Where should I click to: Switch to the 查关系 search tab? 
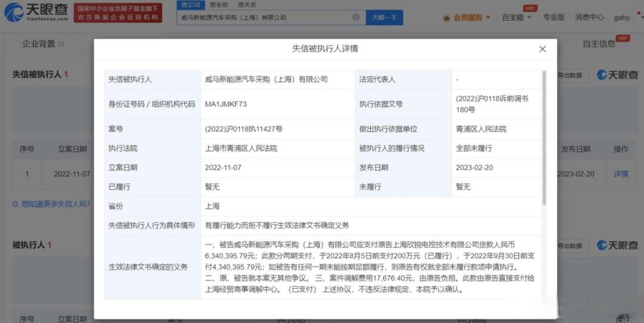[x=246, y=4]
